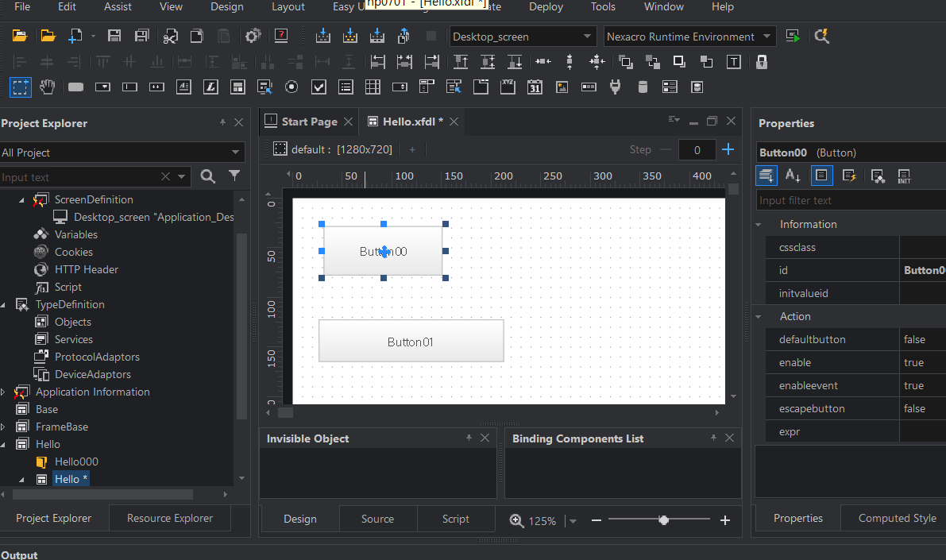This screenshot has height=560, width=946.
Task: Click the Copy icon in toolbar
Action: click(x=197, y=37)
